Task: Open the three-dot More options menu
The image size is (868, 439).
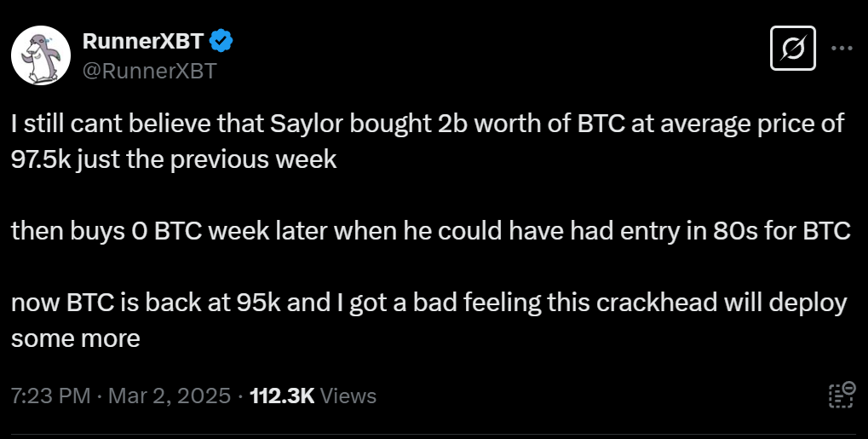Action: (x=842, y=49)
